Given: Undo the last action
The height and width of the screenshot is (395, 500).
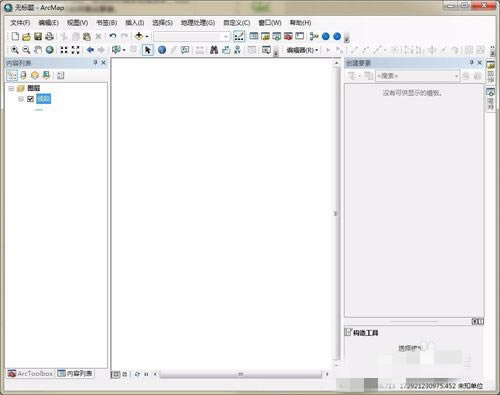Looking at the screenshot, I should tap(113, 36).
